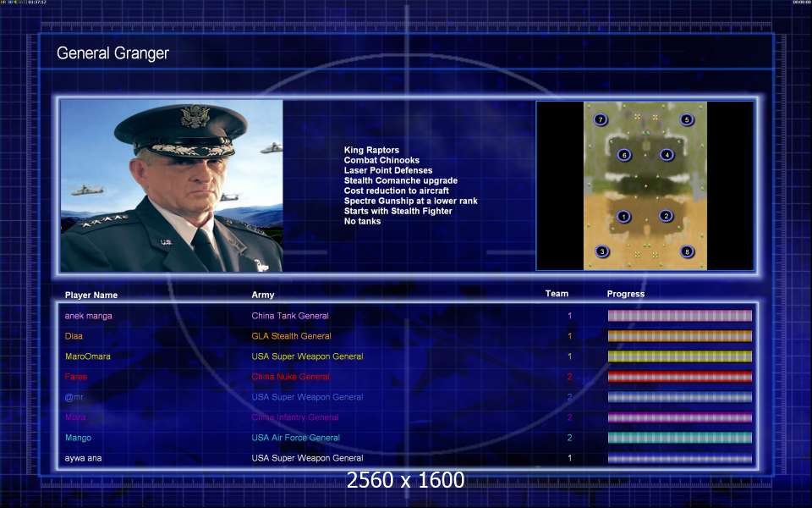
Task: Click the King Raptors ability line
Action: click(371, 150)
